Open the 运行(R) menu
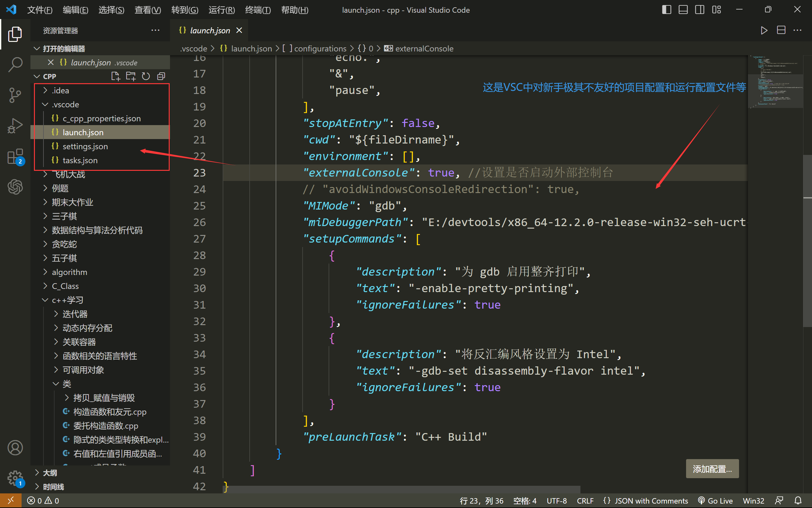The image size is (812, 508). click(221, 10)
